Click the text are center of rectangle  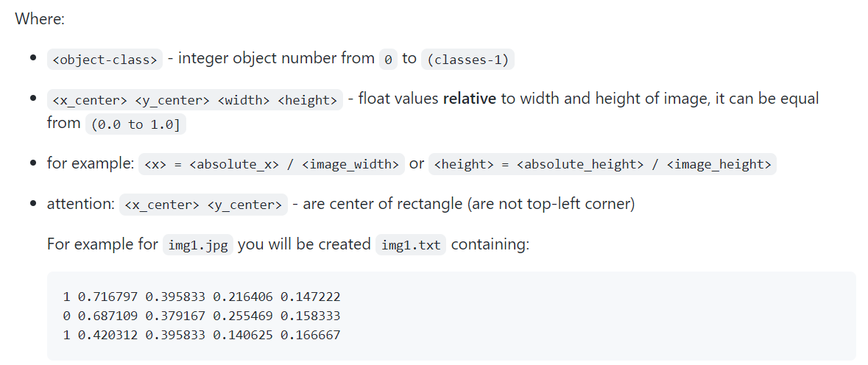[383, 204]
